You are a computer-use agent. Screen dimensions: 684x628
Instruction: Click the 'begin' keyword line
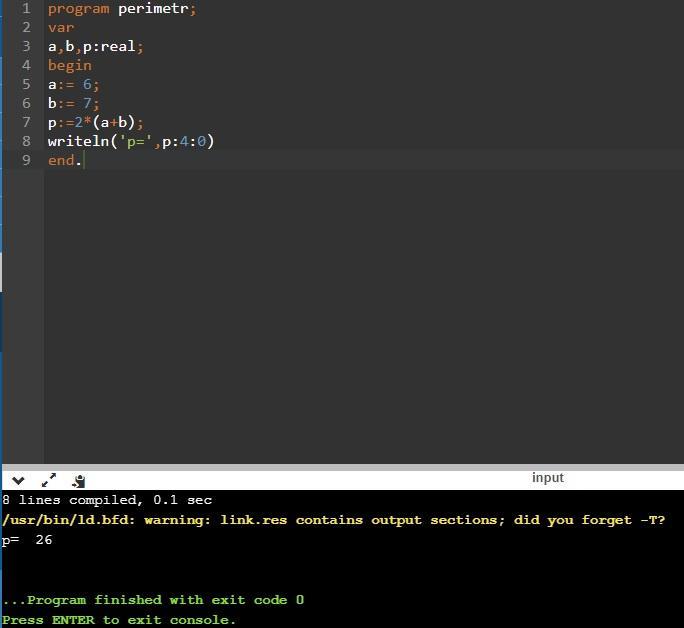tap(70, 65)
